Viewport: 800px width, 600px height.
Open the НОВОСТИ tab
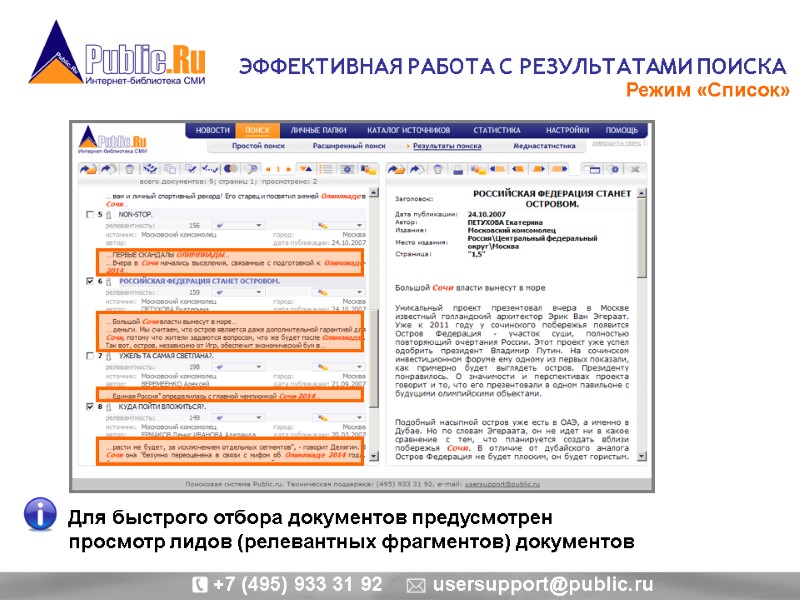pos(213,130)
